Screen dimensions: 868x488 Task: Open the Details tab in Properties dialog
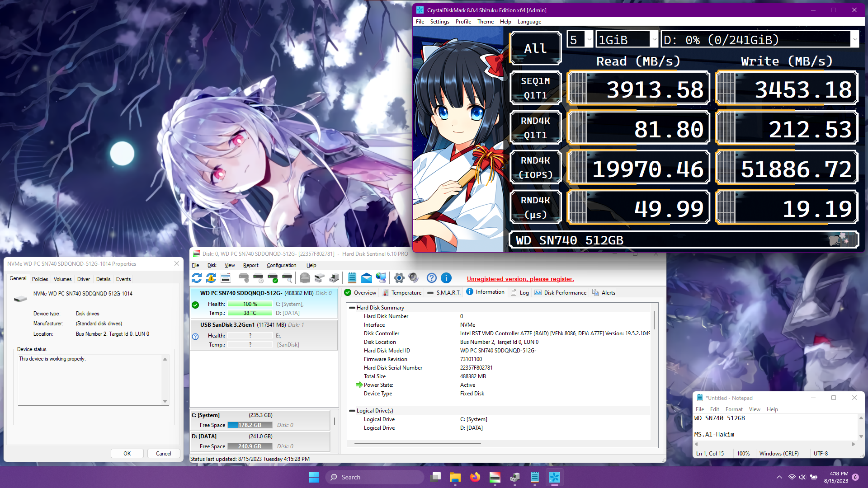tap(103, 279)
